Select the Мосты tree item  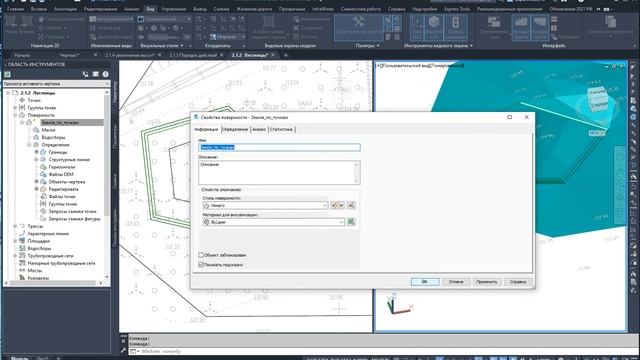(x=35, y=270)
